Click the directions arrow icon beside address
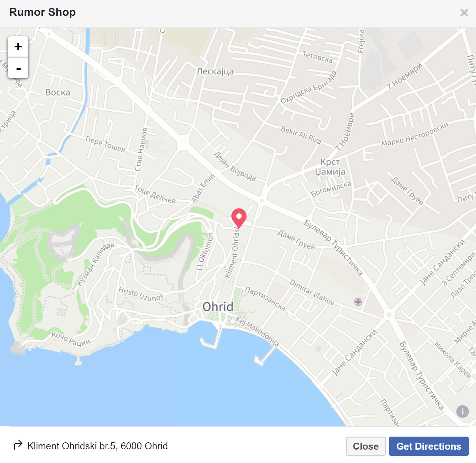Viewport: 476px width, 463px height. tap(18, 445)
